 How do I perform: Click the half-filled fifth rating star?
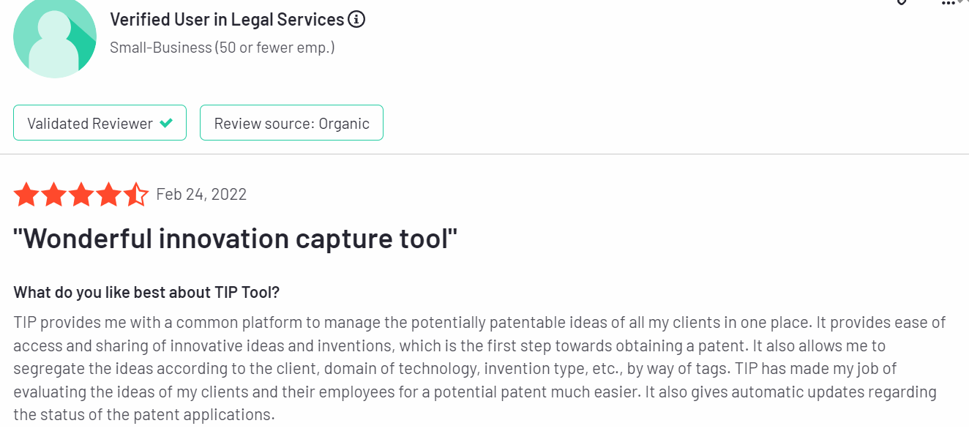tap(136, 195)
